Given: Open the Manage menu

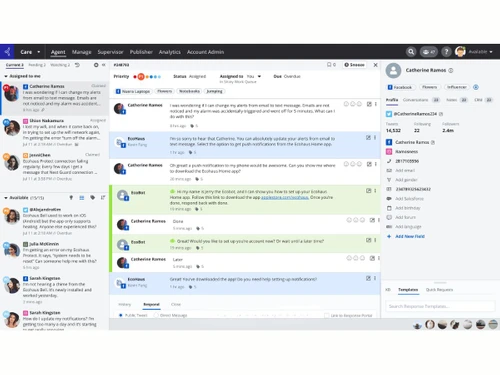Looking at the screenshot, I should (x=81, y=52).
